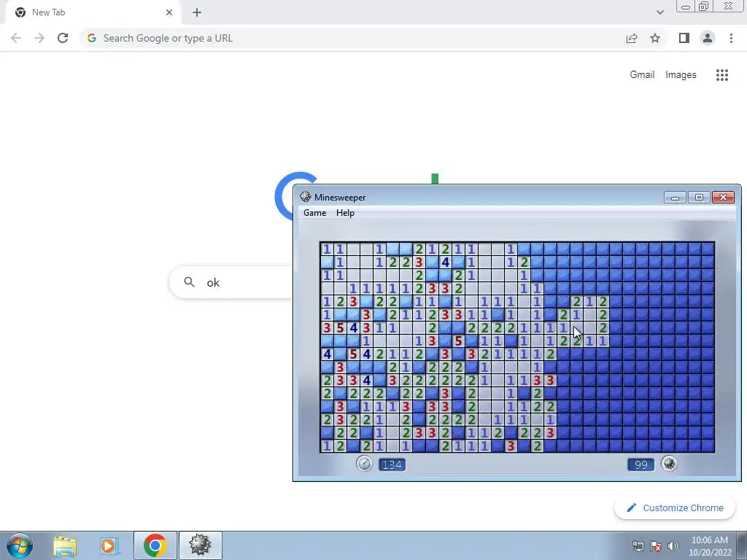The width and height of the screenshot is (747, 560).
Task: Open a new Chrome tab
Action: click(197, 12)
